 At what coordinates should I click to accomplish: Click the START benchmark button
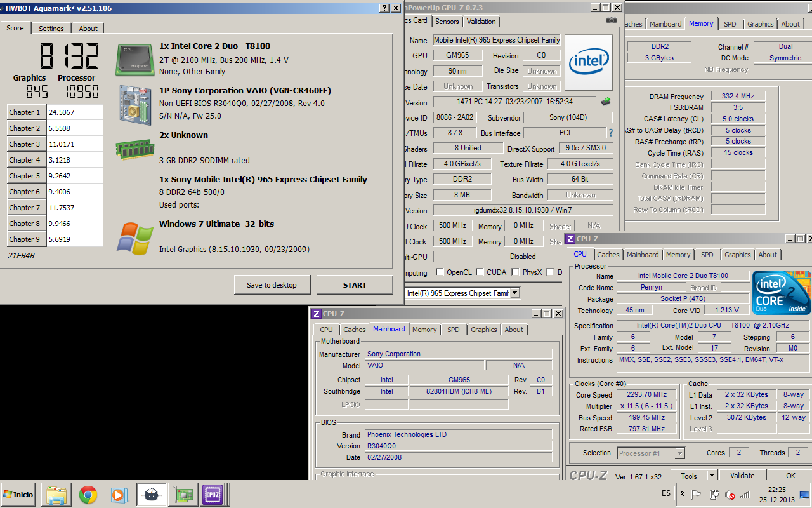(355, 285)
